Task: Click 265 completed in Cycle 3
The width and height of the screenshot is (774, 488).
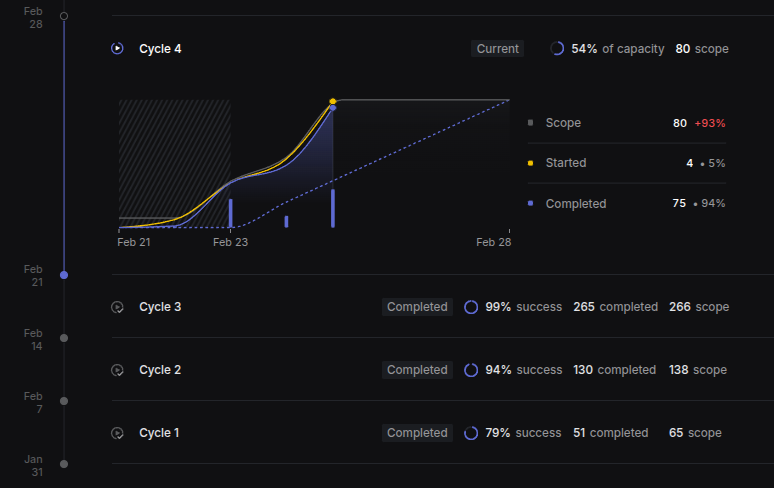Action: (x=616, y=307)
